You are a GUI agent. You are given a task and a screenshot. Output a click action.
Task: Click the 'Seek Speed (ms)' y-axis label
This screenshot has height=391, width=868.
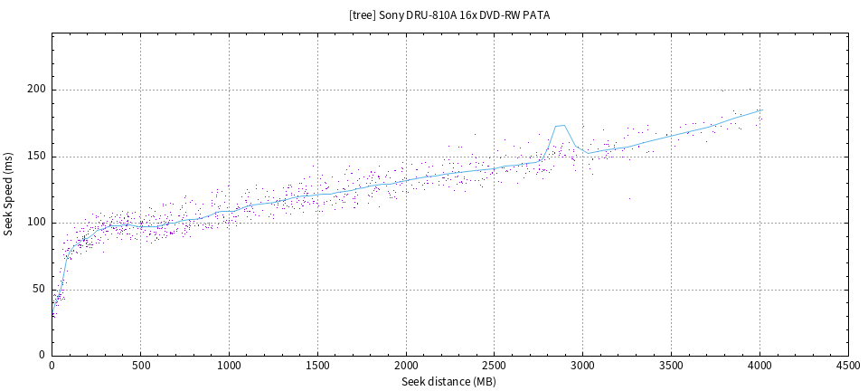click(x=9, y=195)
